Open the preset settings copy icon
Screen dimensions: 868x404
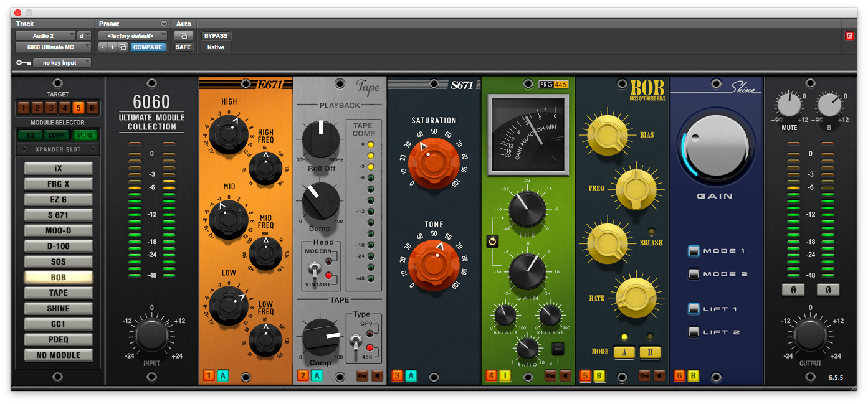click(x=123, y=47)
